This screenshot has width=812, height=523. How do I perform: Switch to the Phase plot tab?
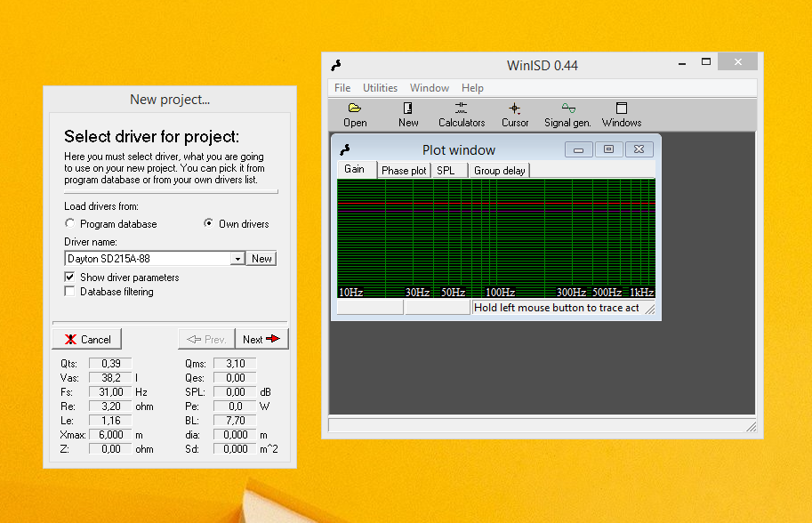click(404, 171)
